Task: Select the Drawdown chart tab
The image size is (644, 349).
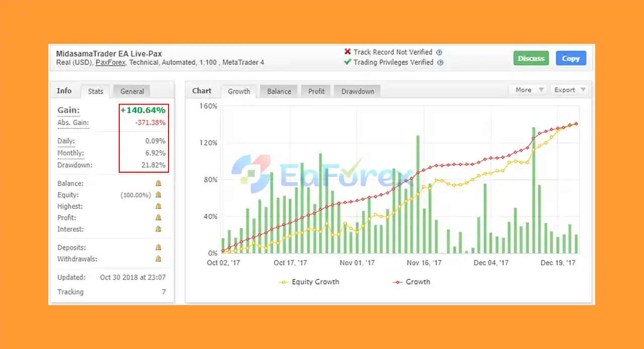Action: tap(358, 91)
